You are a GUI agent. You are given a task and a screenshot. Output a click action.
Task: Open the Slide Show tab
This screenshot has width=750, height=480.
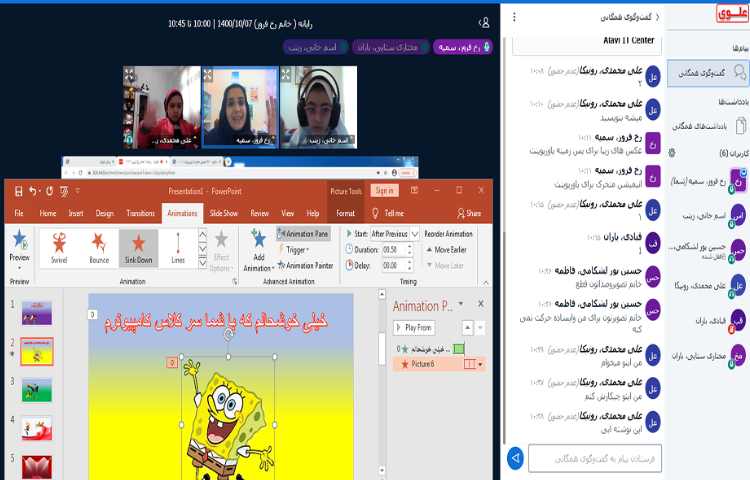tap(223, 213)
